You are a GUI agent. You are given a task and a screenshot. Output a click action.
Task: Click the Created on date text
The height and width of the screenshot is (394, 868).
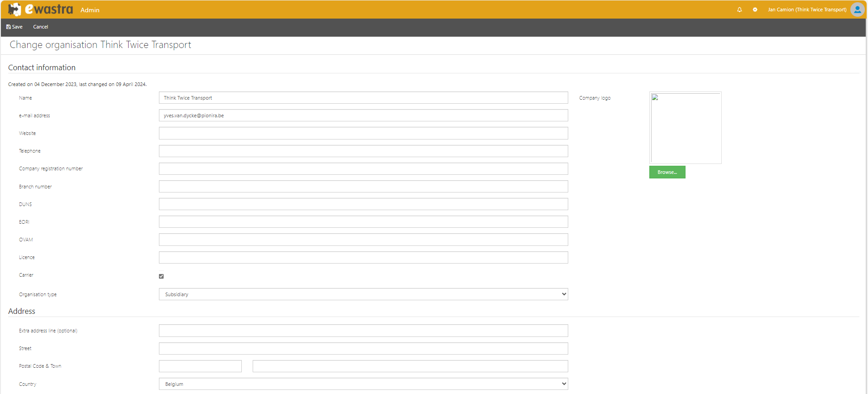(x=77, y=84)
